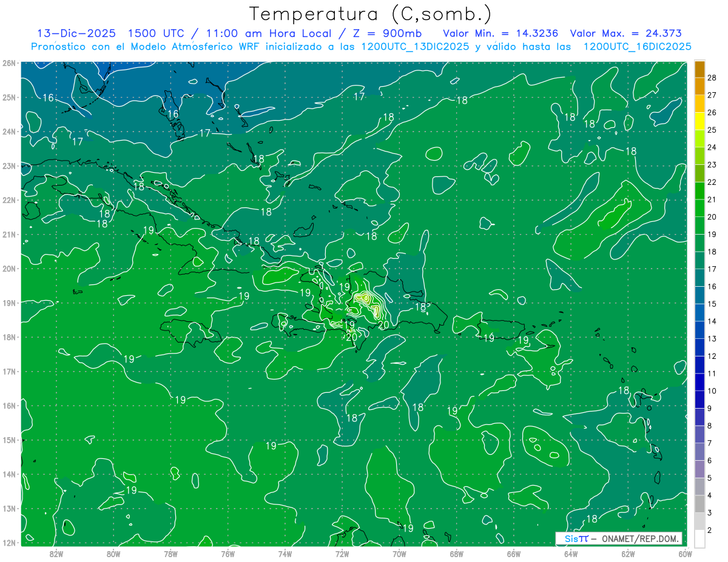Image resolution: width=728 pixels, height=562 pixels.
Task: Click longitude axis label 80W
Action: click(x=113, y=553)
